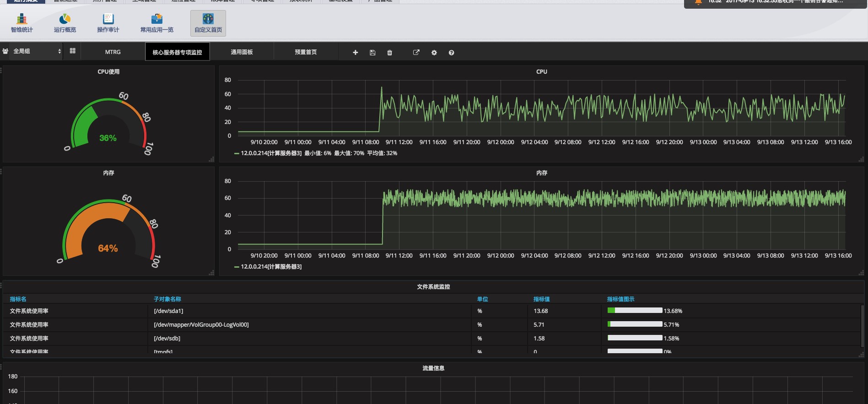Click the plus icon to add a panel
868x404 pixels.
[x=355, y=53]
